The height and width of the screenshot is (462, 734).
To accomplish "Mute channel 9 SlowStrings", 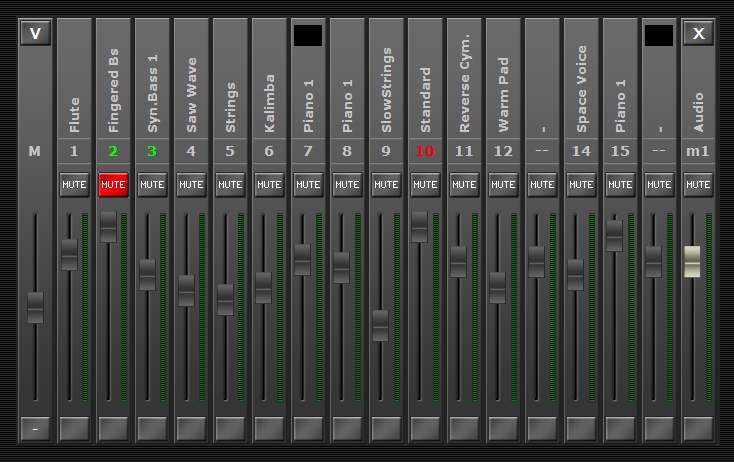I will tap(386, 184).
